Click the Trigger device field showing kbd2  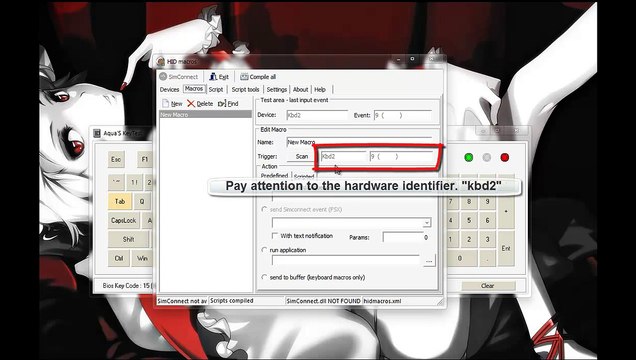pos(344,156)
